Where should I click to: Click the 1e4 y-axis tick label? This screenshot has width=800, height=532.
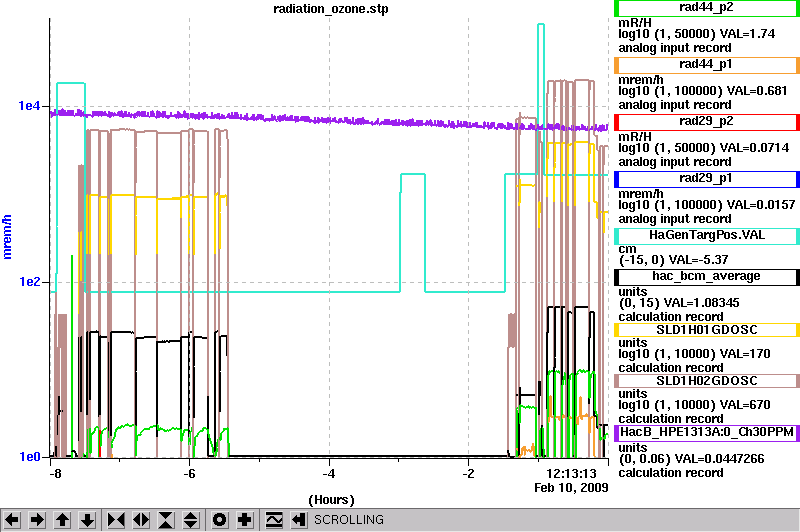[29, 106]
